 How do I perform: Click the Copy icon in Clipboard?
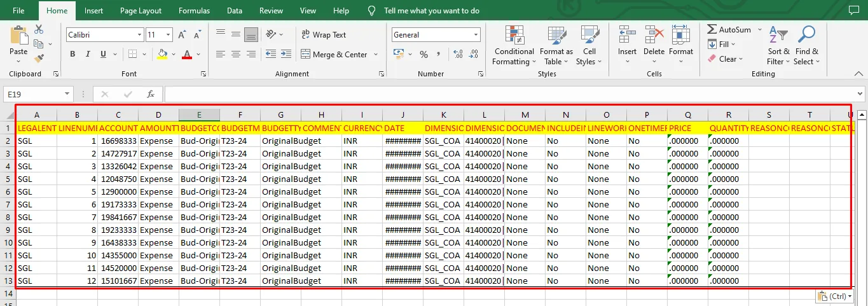tap(38, 44)
